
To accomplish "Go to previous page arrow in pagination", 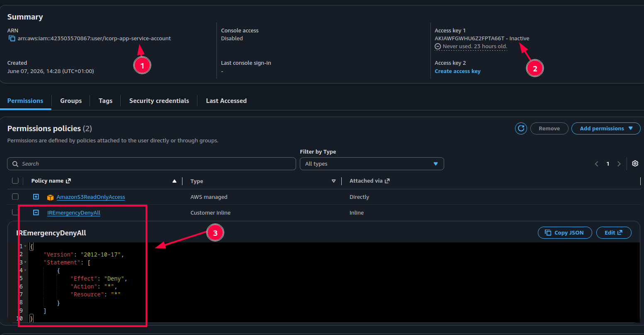I will [x=597, y=164].
